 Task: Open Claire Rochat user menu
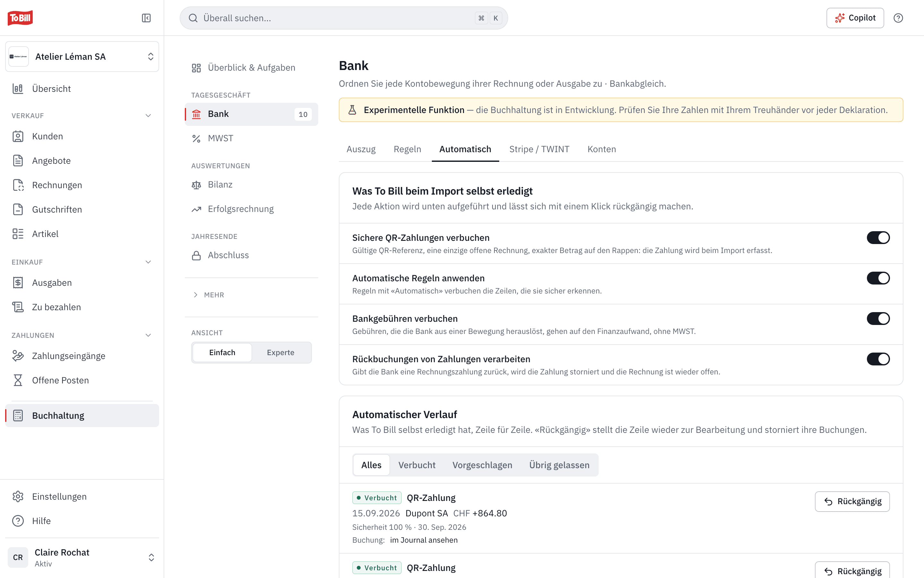[82, 557]
